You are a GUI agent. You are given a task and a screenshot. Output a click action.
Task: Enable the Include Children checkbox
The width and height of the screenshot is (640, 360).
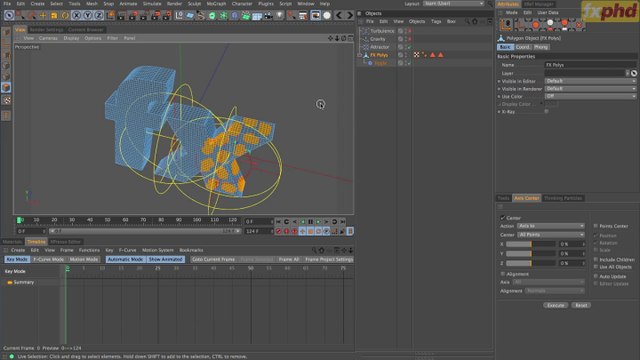tap(596, 259)
